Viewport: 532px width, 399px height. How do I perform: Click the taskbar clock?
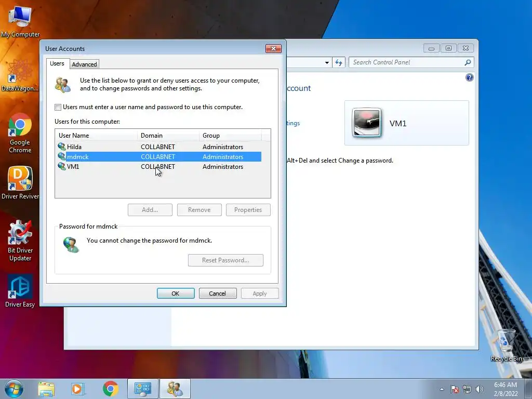click(506, 389)
